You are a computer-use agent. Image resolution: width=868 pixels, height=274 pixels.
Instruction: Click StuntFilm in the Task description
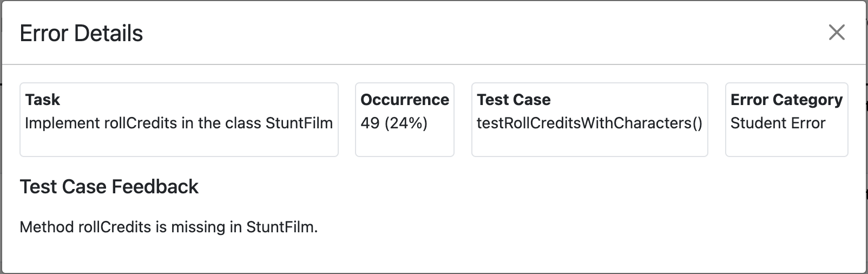coord(299,123)
